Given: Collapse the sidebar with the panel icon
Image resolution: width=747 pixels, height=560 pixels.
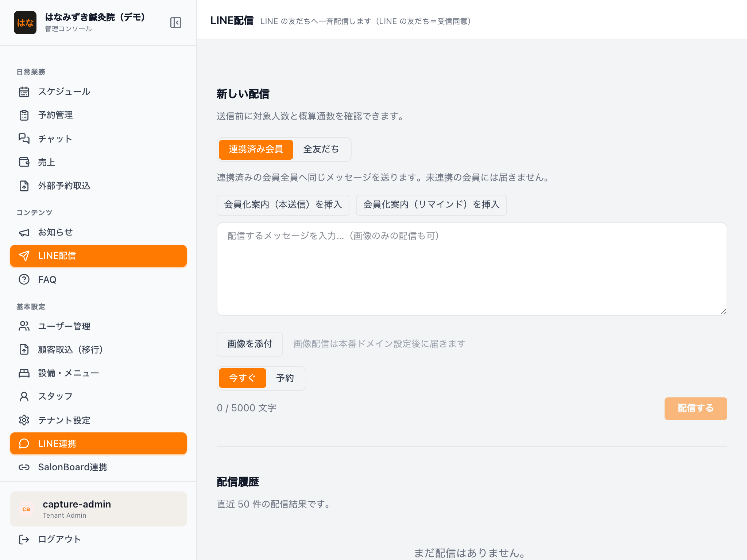Looking at the screenshot, I should [x=175, y=23].
